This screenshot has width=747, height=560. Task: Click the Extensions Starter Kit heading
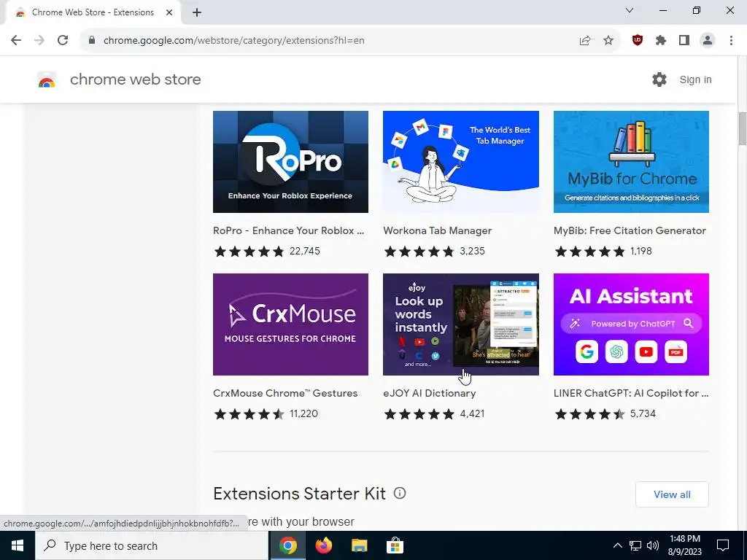tap(300, 494)
